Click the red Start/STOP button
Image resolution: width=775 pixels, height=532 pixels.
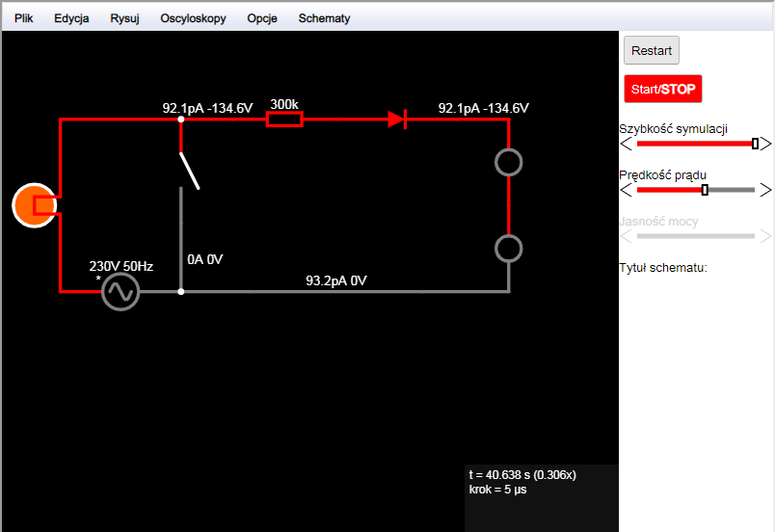coord(663,89)
